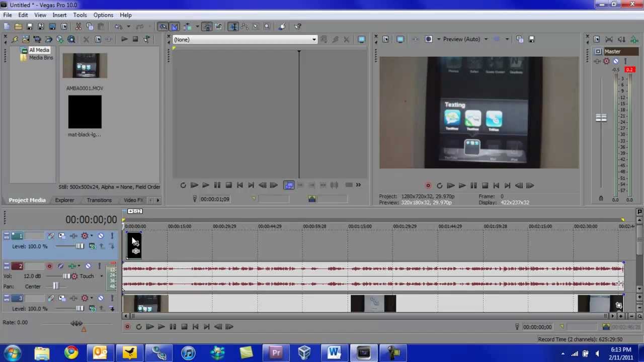Cut selection with the scissors icon
The image size is (644, 362).
78,27
